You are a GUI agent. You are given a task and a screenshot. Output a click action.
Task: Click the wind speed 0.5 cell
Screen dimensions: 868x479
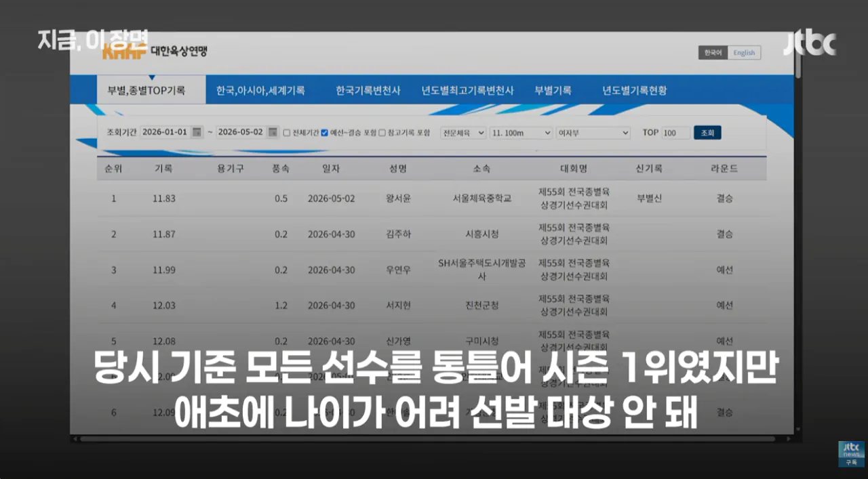pos(281,199)
